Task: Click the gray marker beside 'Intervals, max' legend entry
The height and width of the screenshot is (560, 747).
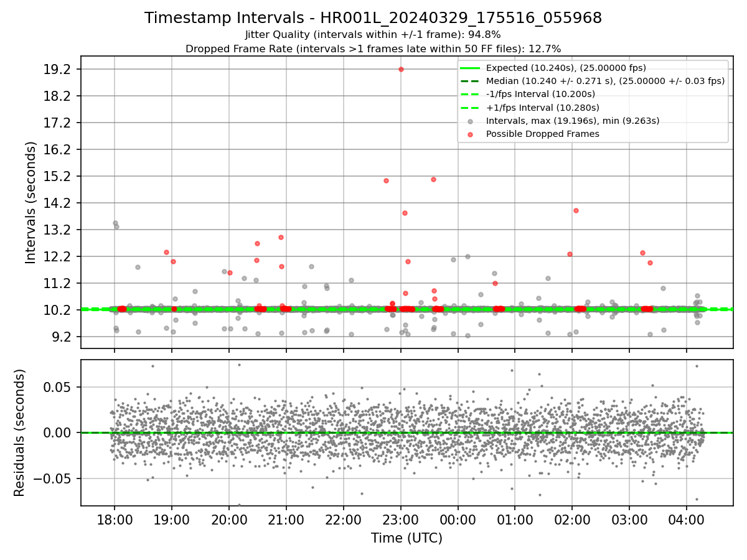Action: point(471,121)
